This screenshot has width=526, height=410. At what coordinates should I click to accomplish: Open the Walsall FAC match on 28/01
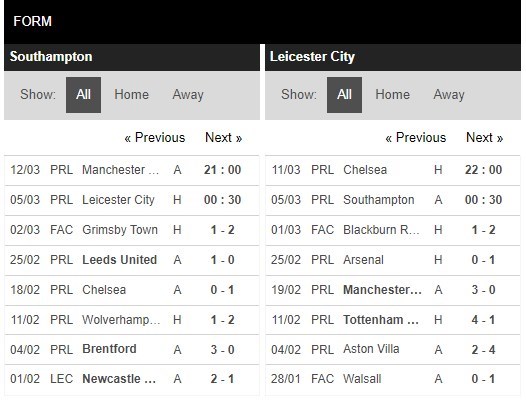click(x=393, y=379)
